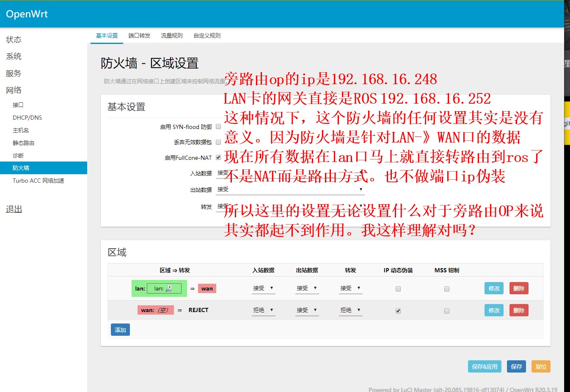Open wan zone 入站数据 dropdown
The height and width of the screenshot is (392, 570).
point(263,310)
